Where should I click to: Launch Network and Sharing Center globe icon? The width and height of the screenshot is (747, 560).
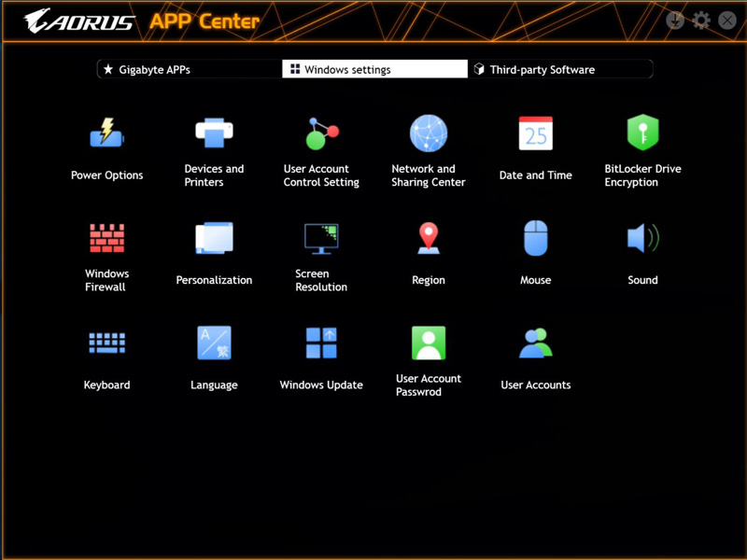[x=429, y=133]
